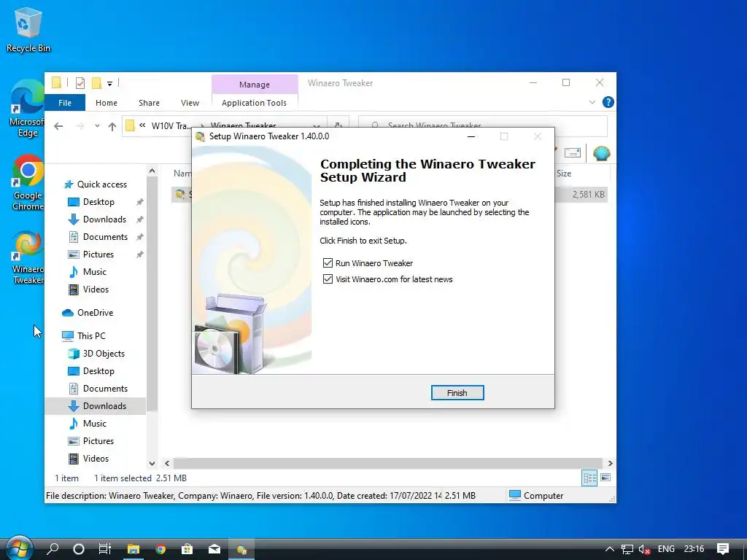The width and height of the screenshot is (747, 560).
Task: Switch to Details view icon
Action: pos(589,478)
